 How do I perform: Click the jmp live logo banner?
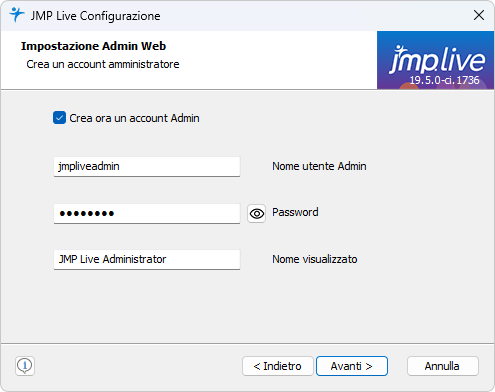pyautogui.click(x=435, y=60)
